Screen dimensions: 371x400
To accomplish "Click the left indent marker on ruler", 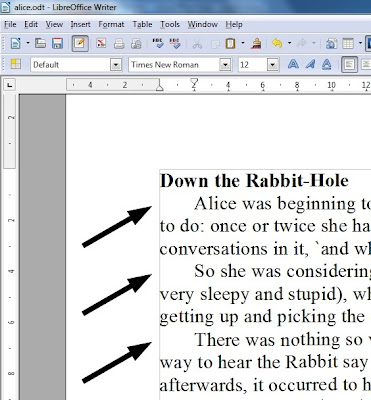I will coord(160,87).
